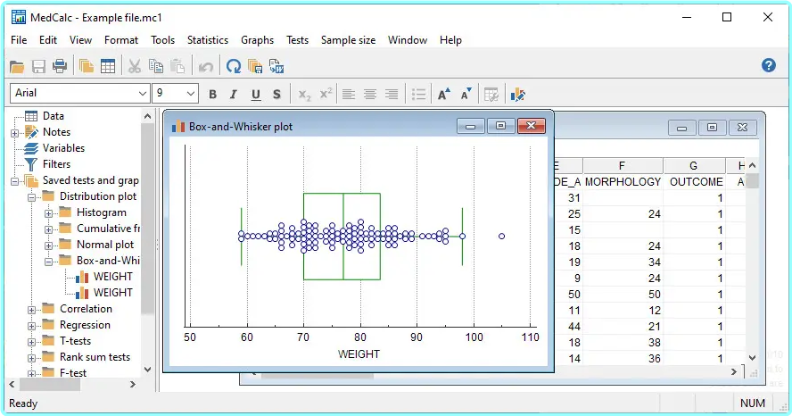Toggle bold text formatting
The width and height of the screenshot is (792, 416).
(212, 94)
